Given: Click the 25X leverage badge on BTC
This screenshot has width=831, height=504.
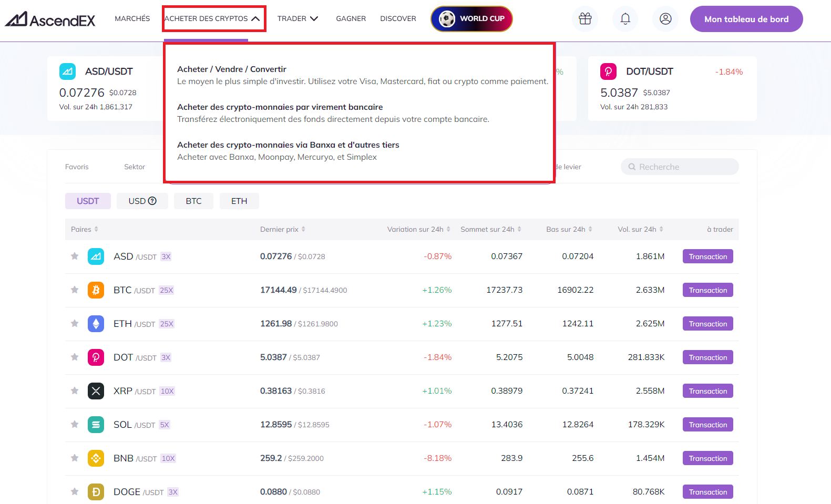Looking at the screenshot, I should [167, 290].
